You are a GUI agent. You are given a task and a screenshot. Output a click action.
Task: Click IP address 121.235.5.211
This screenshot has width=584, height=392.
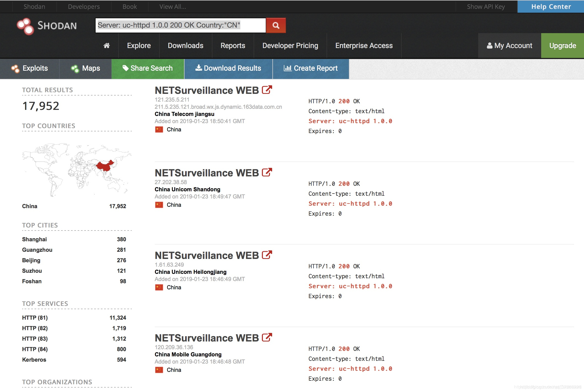click(x=172, y=100)
